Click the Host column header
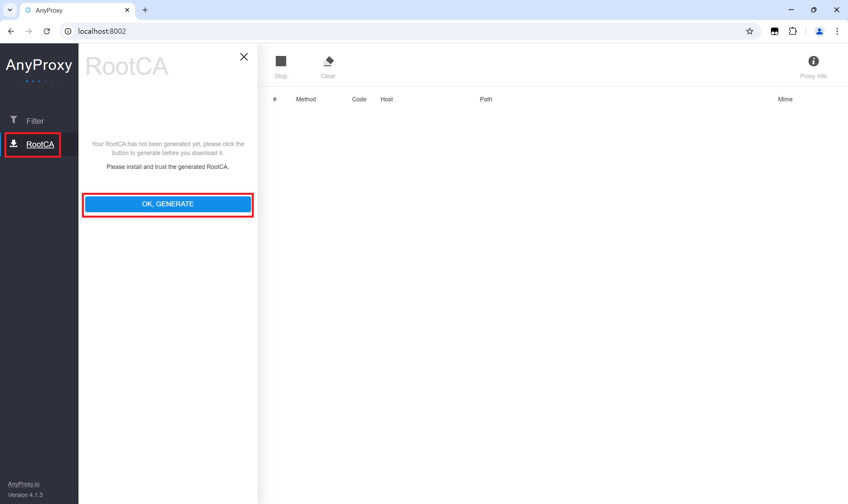This screenshot has height=504, width=848. [x=386, y=99]
